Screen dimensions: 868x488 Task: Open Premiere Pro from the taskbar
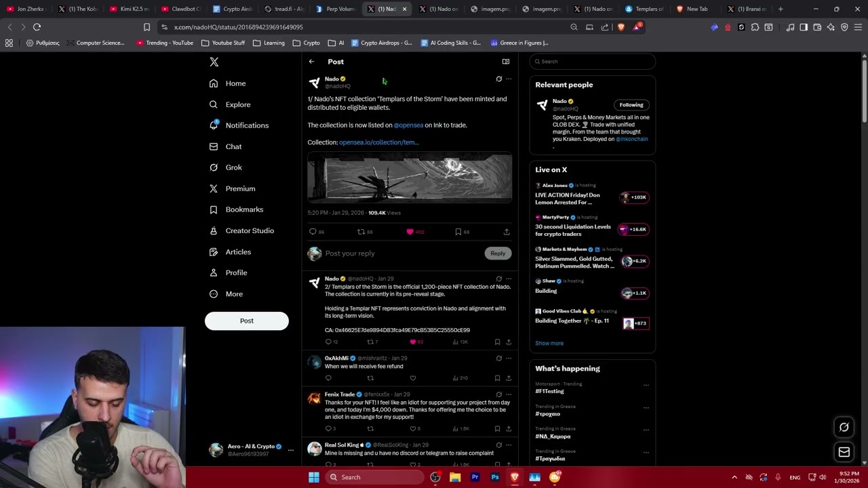475,477
